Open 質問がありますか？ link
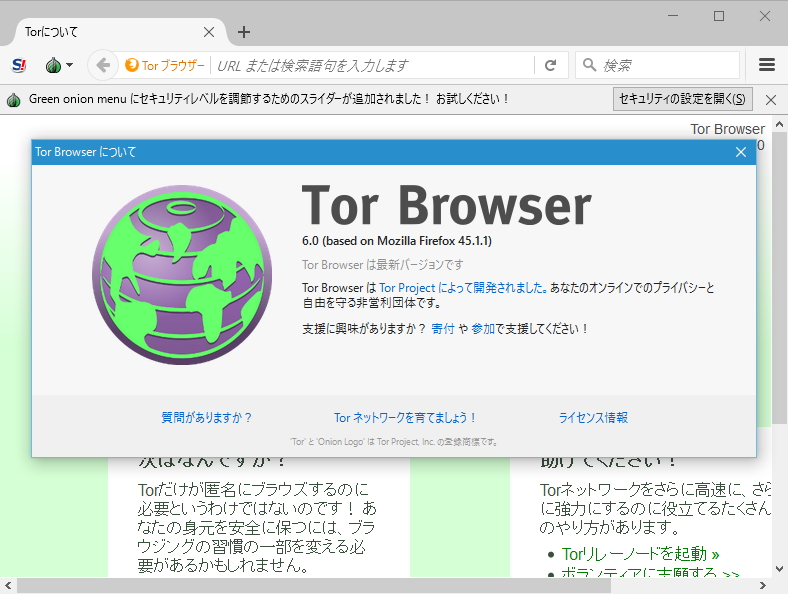Image resolution: width=788 pixels, height=594 pixels. [207, 418]
